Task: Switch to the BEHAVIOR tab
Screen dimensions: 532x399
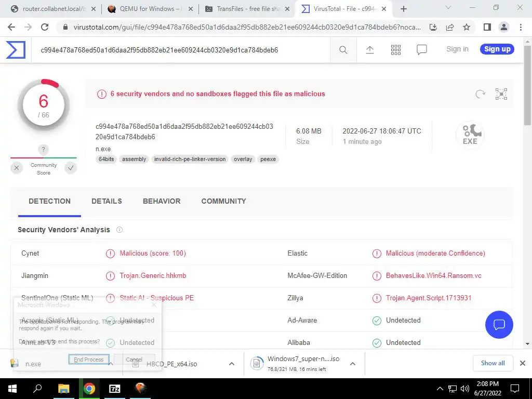Action: 162,201
